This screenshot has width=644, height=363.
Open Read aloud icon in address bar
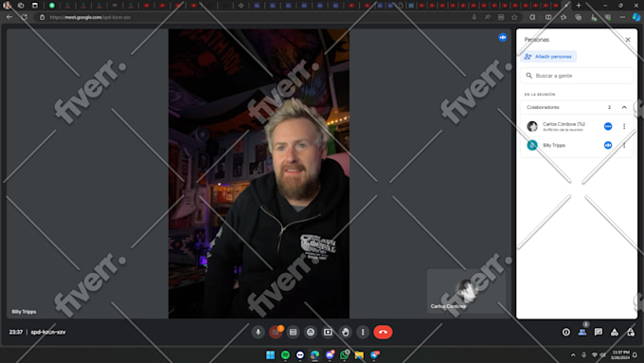tap(488, 17)
